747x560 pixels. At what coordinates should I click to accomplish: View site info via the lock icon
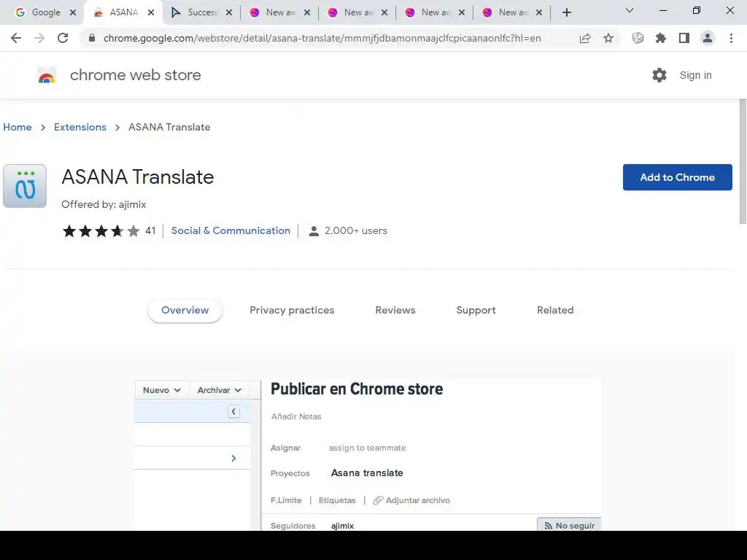tap(92, 38)
